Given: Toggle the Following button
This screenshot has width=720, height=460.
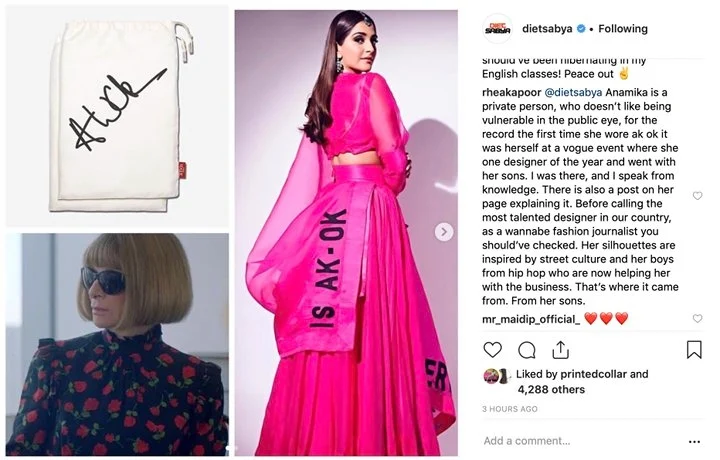Looking at the screenshot, I should tap(623, 29).
